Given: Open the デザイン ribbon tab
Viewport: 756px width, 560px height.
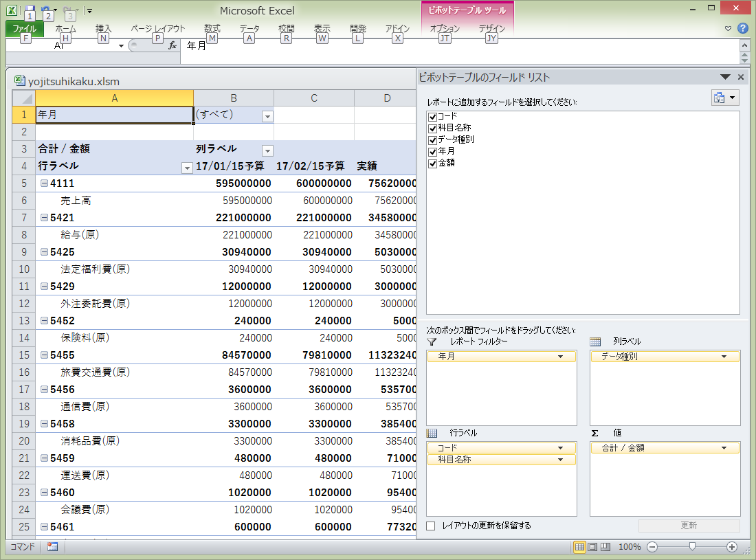Looking at the screenshot, I should coord(491,29).
